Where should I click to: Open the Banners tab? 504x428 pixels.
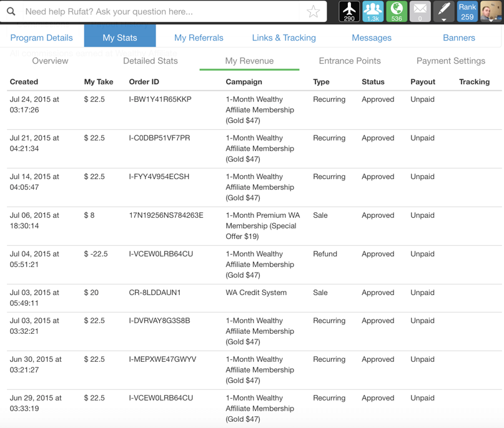coord(459,37)
